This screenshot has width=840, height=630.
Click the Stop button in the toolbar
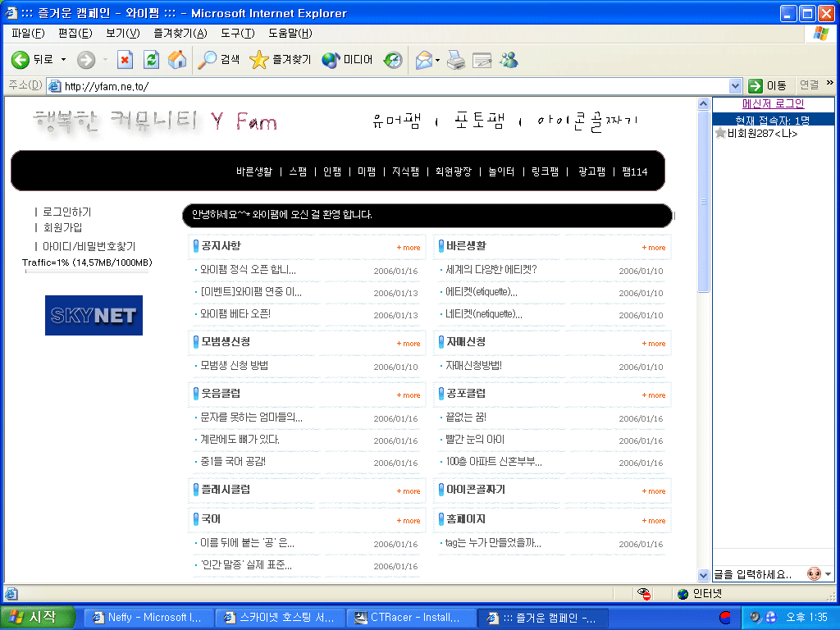pos(125,60)
